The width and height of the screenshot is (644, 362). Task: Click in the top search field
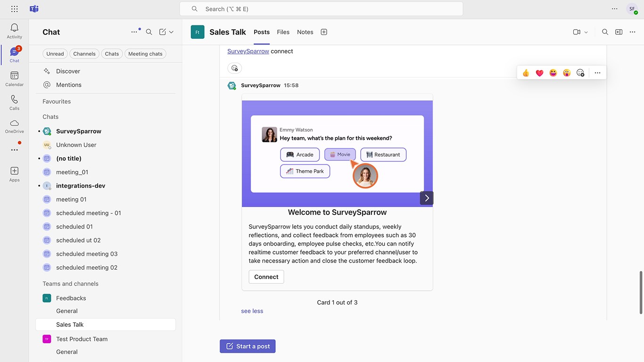(321, 9)
